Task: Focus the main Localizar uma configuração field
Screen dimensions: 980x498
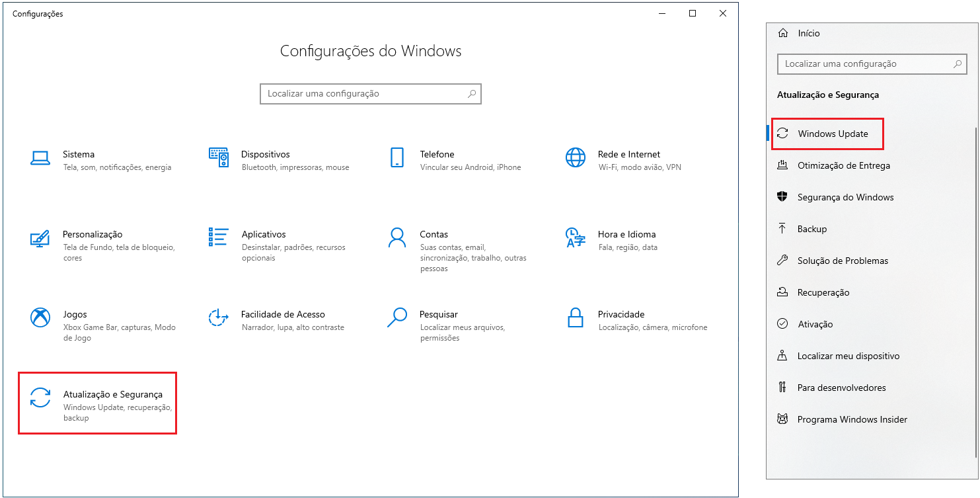Action: (371, 94)
